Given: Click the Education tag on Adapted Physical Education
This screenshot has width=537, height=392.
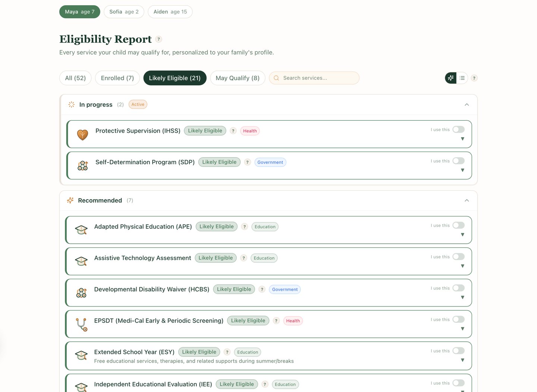Looking at the screenshot, I should coord(265,227).
